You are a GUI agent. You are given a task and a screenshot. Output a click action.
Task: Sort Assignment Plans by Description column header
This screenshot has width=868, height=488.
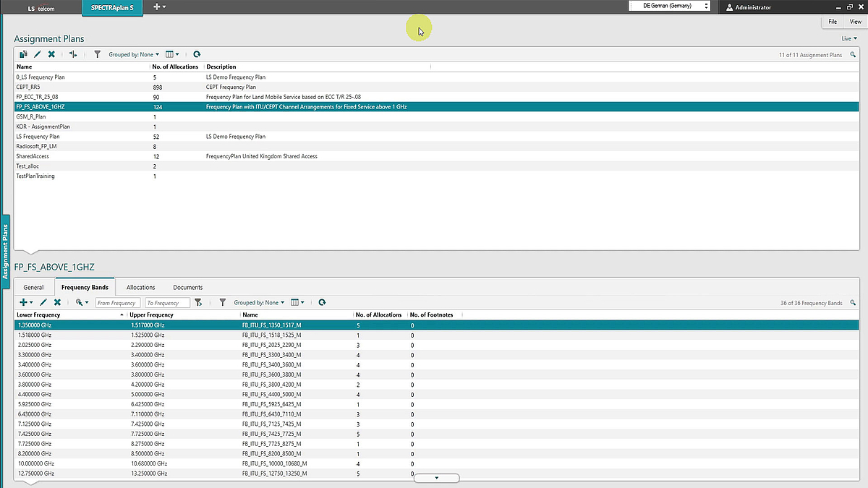[x=317, y=67]
